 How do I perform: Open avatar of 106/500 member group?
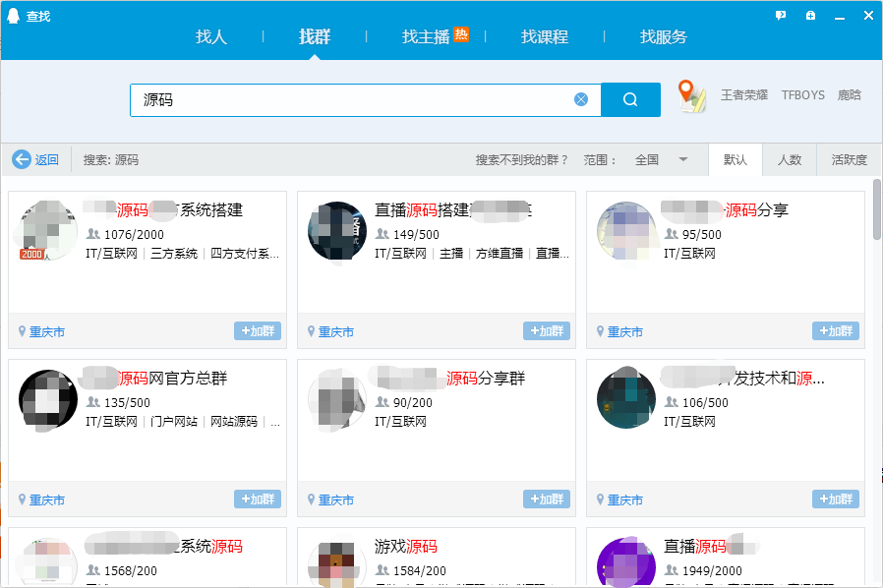[625, 399]
